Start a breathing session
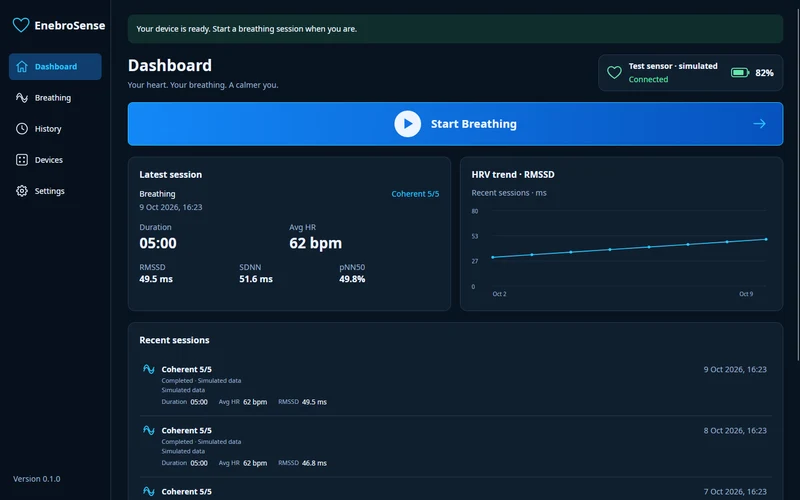 [x=455, y=124]
